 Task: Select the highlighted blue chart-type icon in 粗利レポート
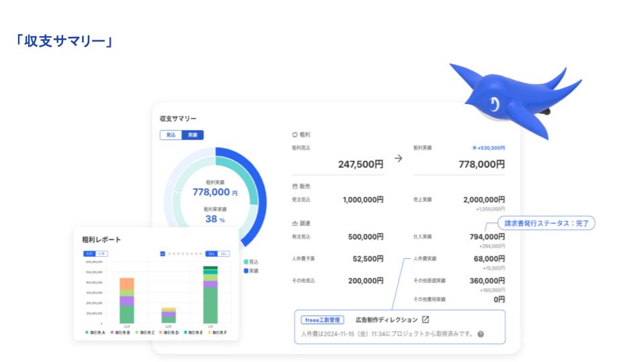(211, 253)
